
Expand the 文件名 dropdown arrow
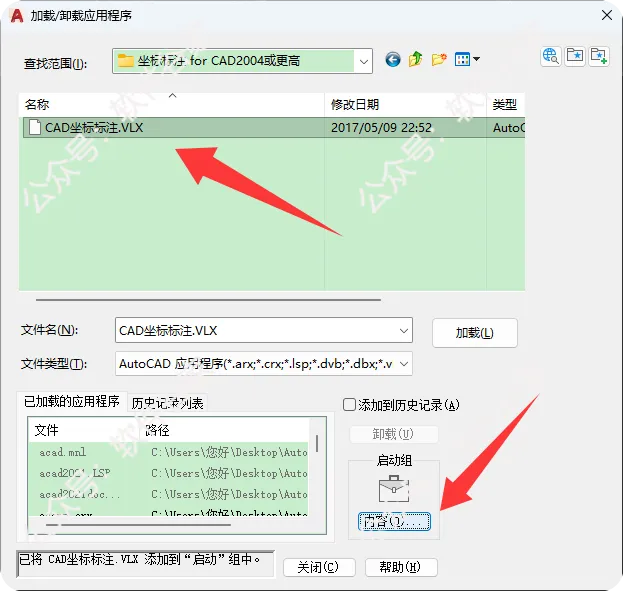click(404, 331)
